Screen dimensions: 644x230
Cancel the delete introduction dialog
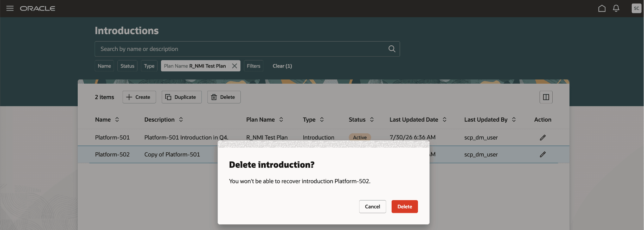[x=373, y=206]
